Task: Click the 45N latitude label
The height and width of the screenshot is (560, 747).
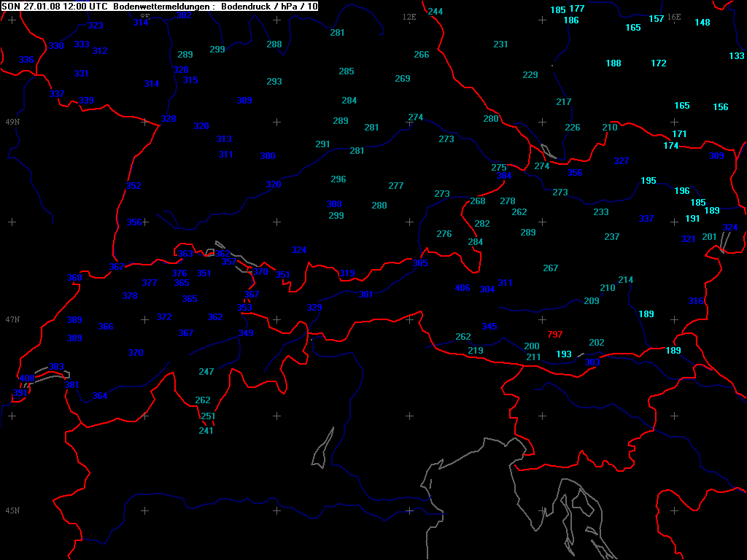Action: pyautogui.click(x=12, y=510)
